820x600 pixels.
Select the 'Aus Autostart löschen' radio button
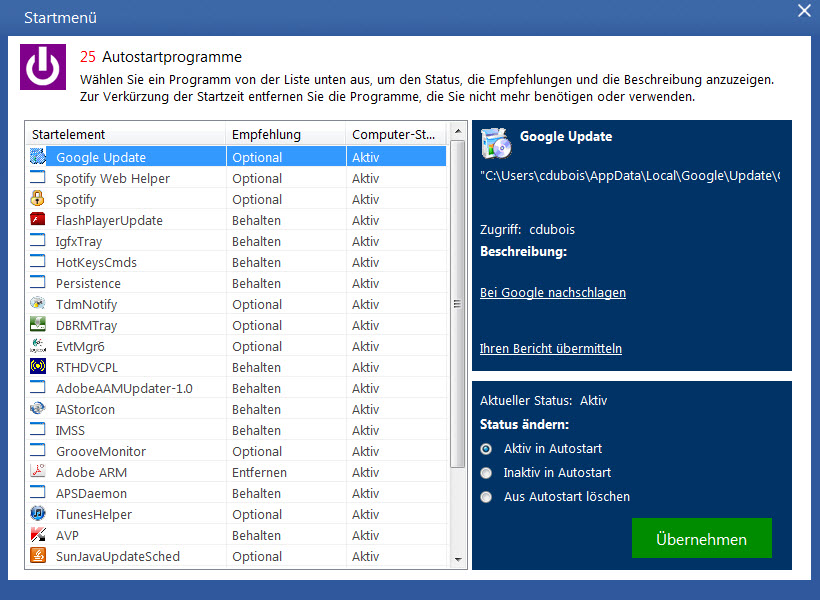(486, 497)
